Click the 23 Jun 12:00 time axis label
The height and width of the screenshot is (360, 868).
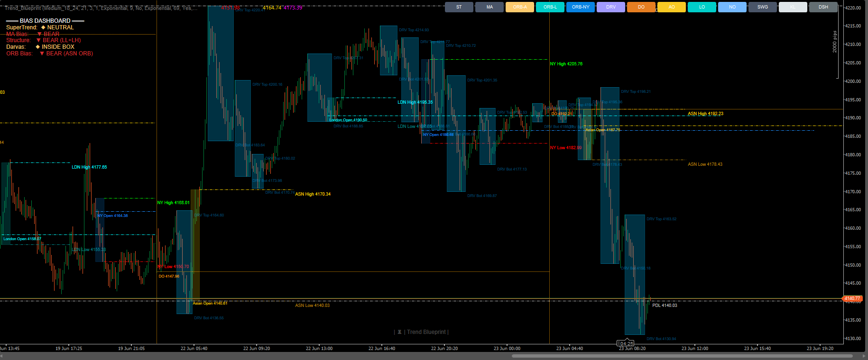(695, 349)
